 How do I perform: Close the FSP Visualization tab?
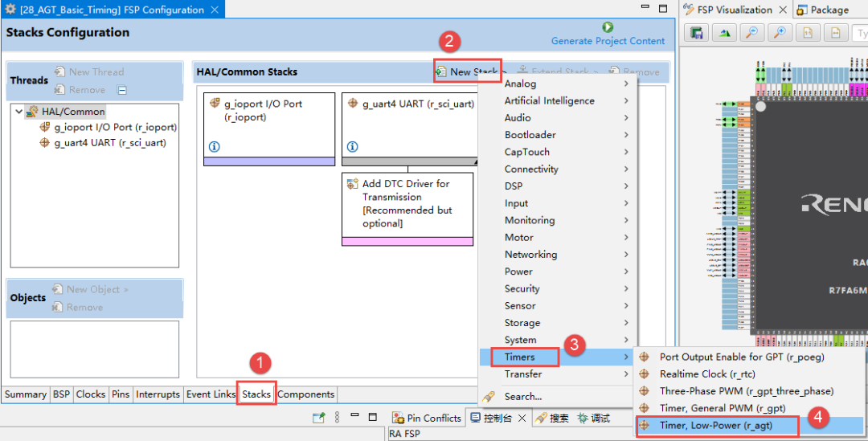pyautogui.click(x=783, y=10)
